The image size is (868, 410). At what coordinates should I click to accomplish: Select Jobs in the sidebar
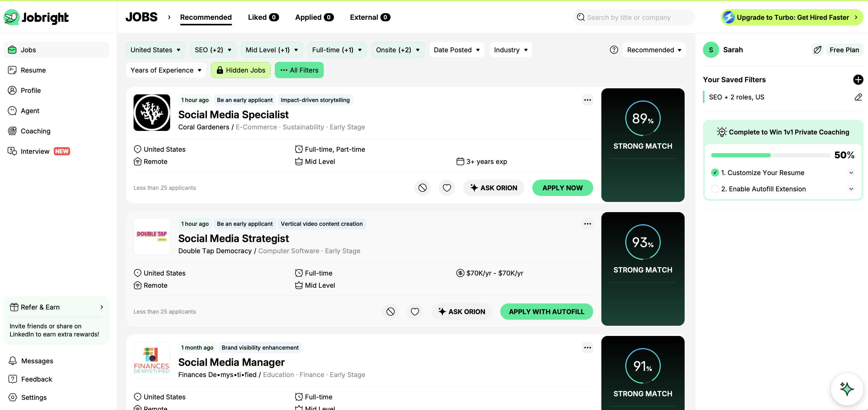56,50
